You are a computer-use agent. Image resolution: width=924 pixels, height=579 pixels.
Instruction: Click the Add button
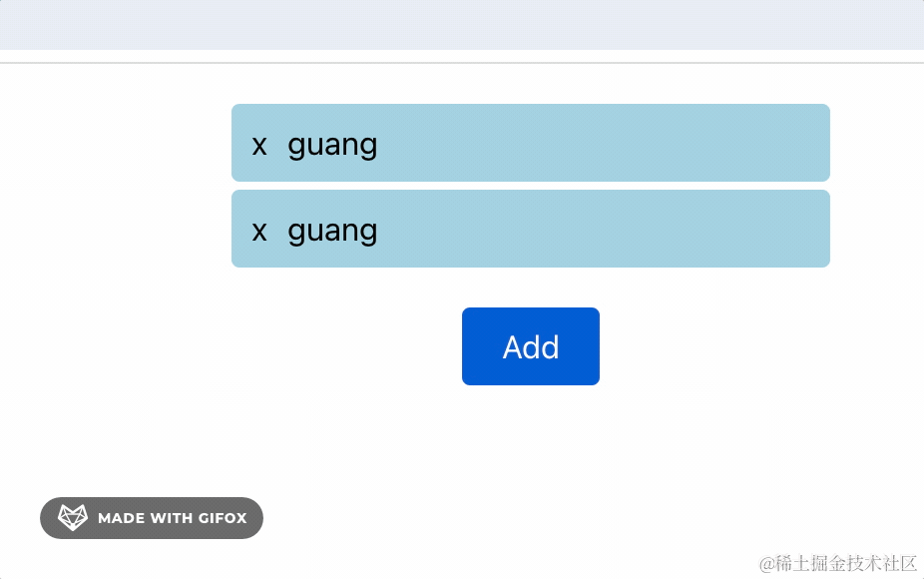coord(531,346)
